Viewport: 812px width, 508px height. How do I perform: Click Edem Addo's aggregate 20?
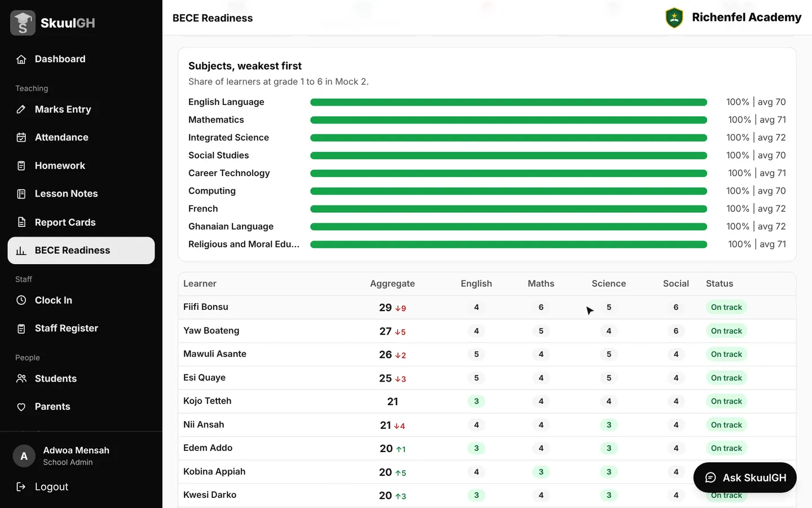pyautogui.click(x=386, y=449)
